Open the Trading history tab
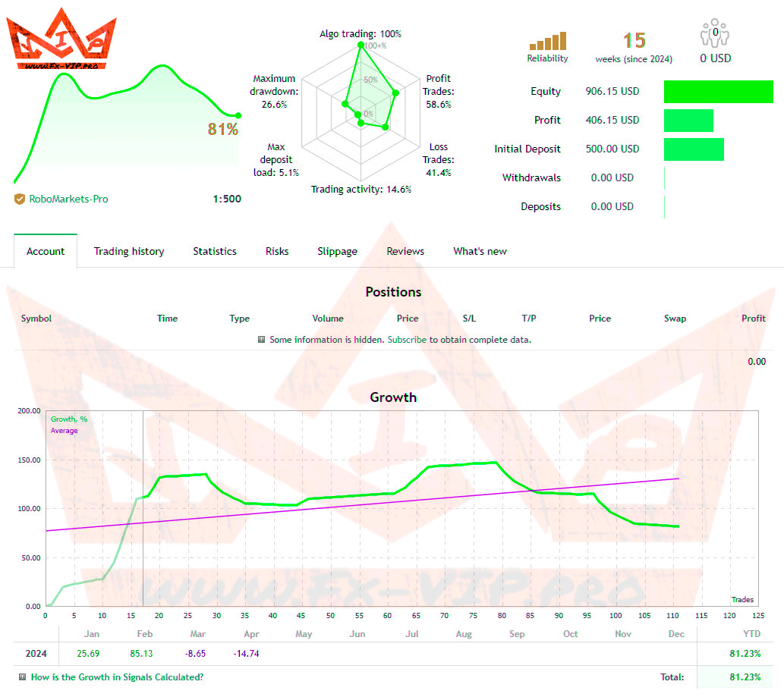784x697 pixels. click(129, 252)
